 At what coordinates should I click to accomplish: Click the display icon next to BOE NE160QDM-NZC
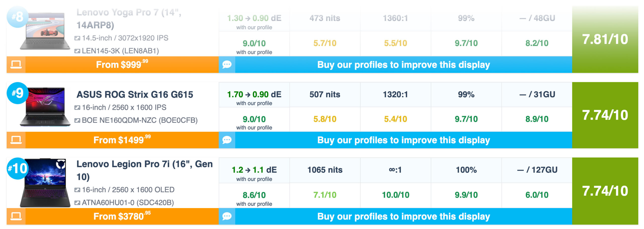click(77, 120)
